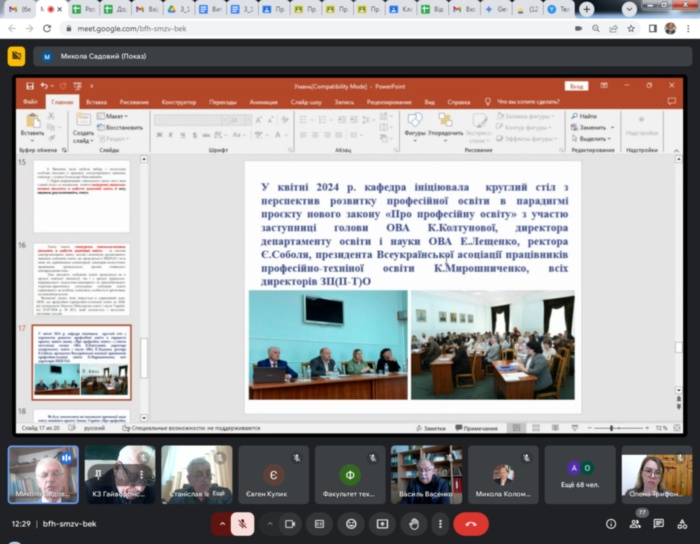The image size is (700, 544).
Task: Turn on the camera
Action: click(290, 523)
